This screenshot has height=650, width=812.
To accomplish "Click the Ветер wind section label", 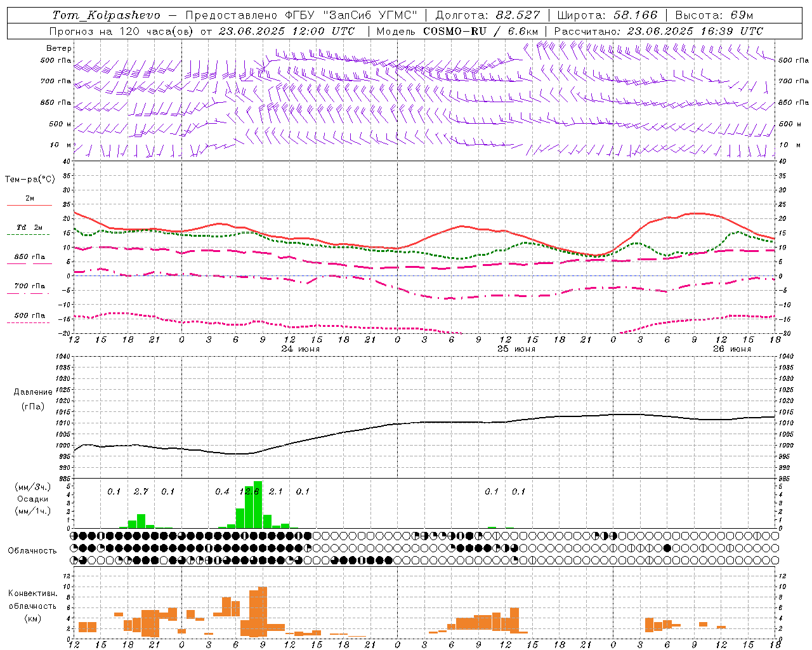I will [59, 48].
